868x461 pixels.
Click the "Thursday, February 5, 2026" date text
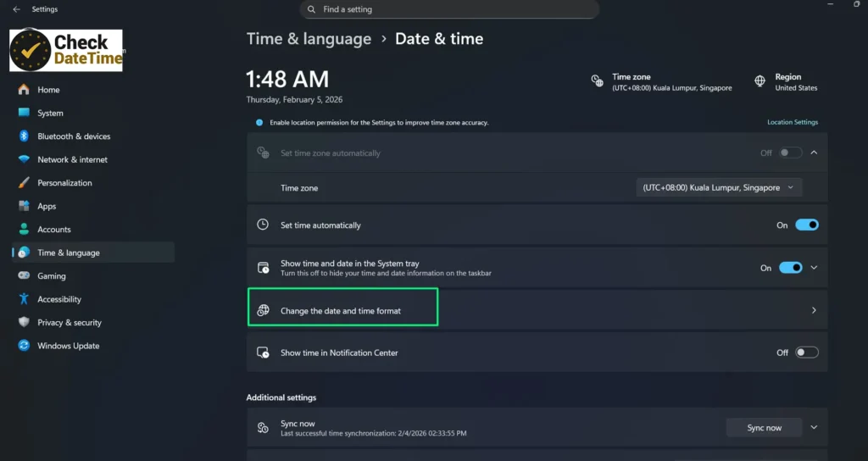point(294,100)
